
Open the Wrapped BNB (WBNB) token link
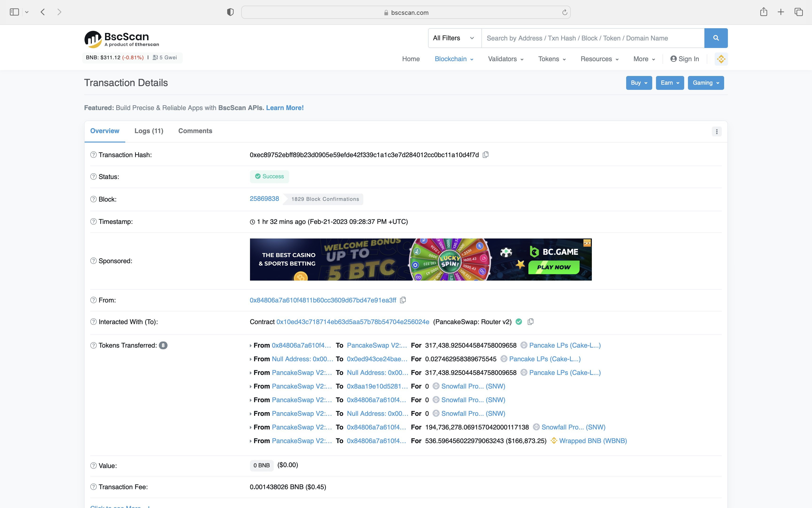point(593,441)
